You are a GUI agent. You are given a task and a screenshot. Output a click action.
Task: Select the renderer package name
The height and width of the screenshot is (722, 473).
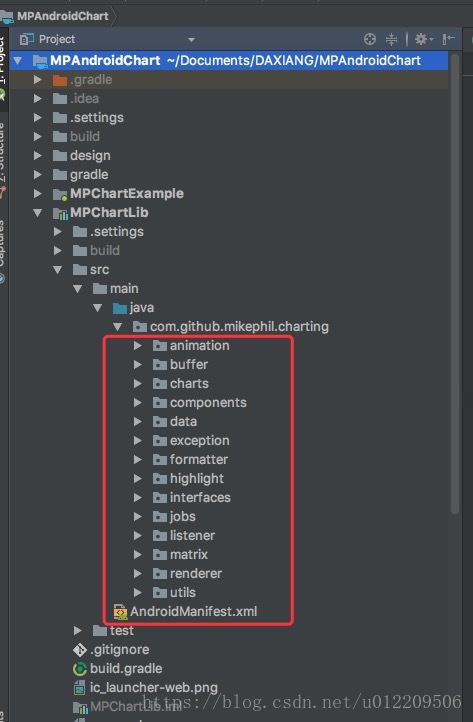coord(196,574)
